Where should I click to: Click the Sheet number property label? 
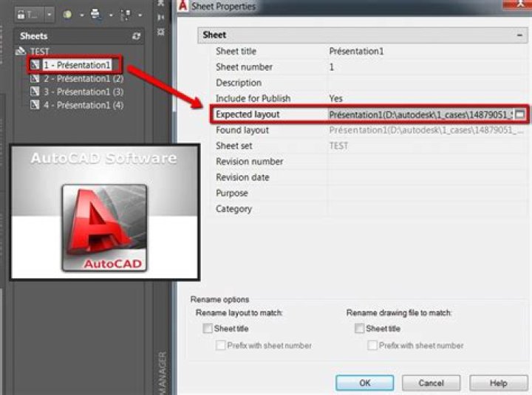coord(245,66)
